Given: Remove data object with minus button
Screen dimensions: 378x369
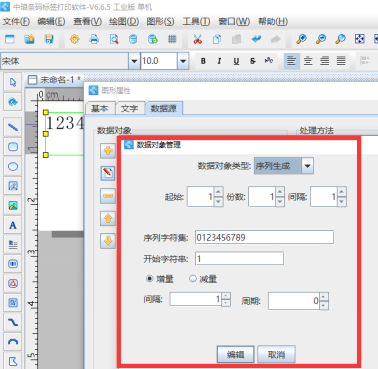Looking at the screenshot, I should click(x=108, y=196).
